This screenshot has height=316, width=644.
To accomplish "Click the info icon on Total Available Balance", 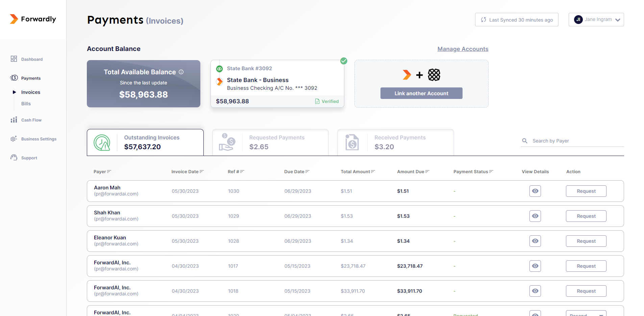I will tap(181, 72).
